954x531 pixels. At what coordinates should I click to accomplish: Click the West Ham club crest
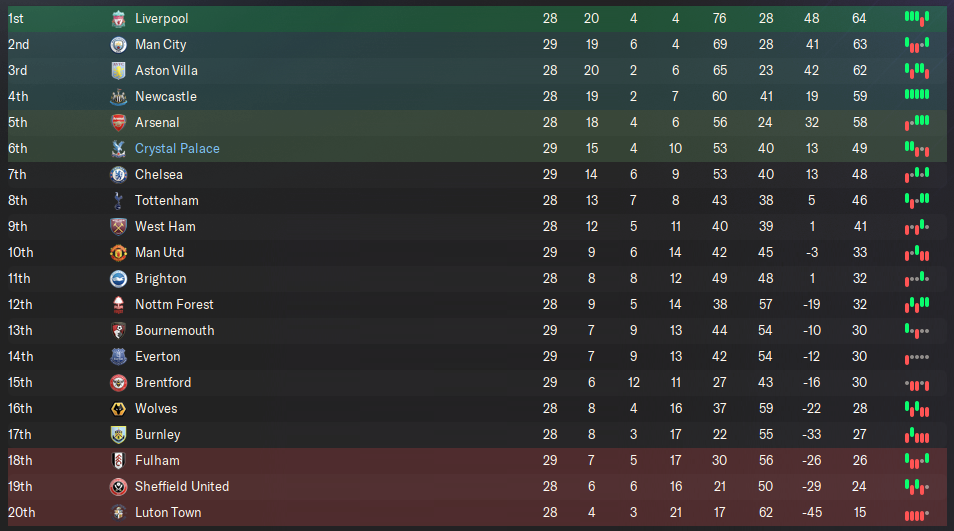(x=118, y=227)
